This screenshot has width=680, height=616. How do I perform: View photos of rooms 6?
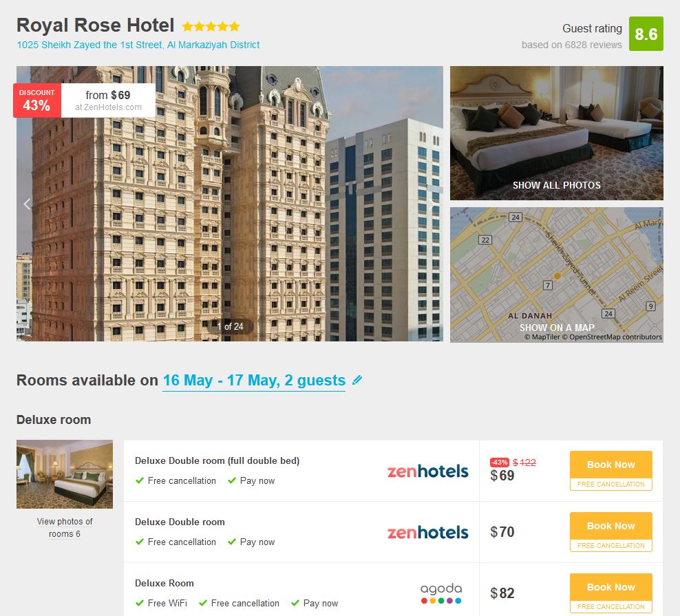[65, 527]
